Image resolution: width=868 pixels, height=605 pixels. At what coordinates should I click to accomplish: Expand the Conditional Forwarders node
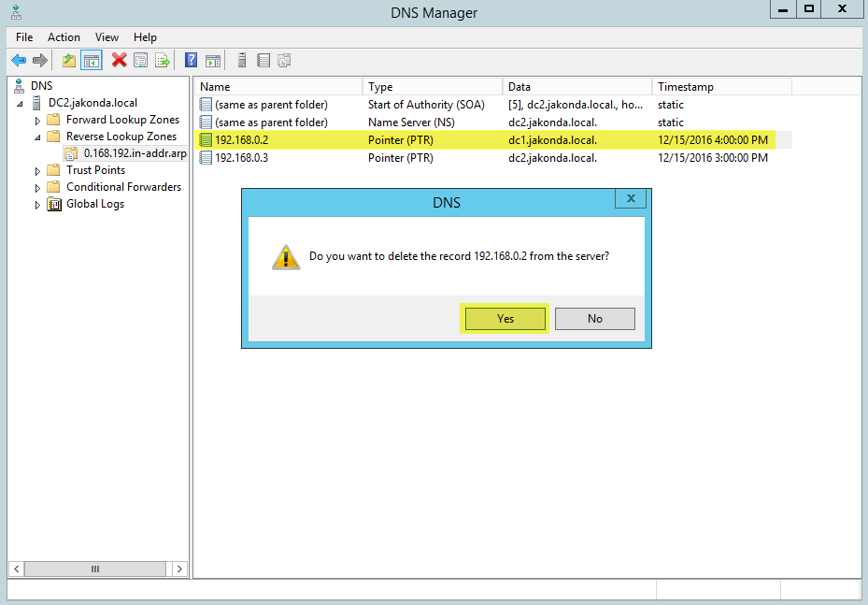38,188
